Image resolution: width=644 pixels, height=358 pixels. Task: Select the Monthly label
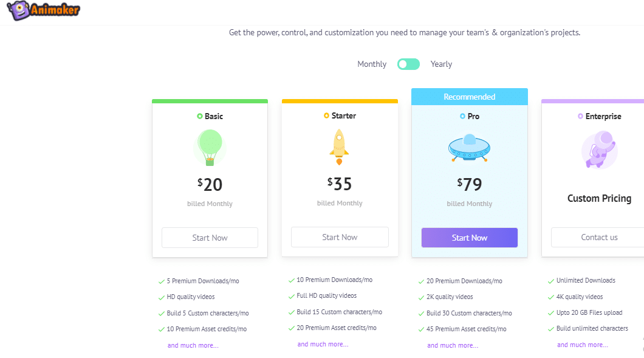(371, 64)
